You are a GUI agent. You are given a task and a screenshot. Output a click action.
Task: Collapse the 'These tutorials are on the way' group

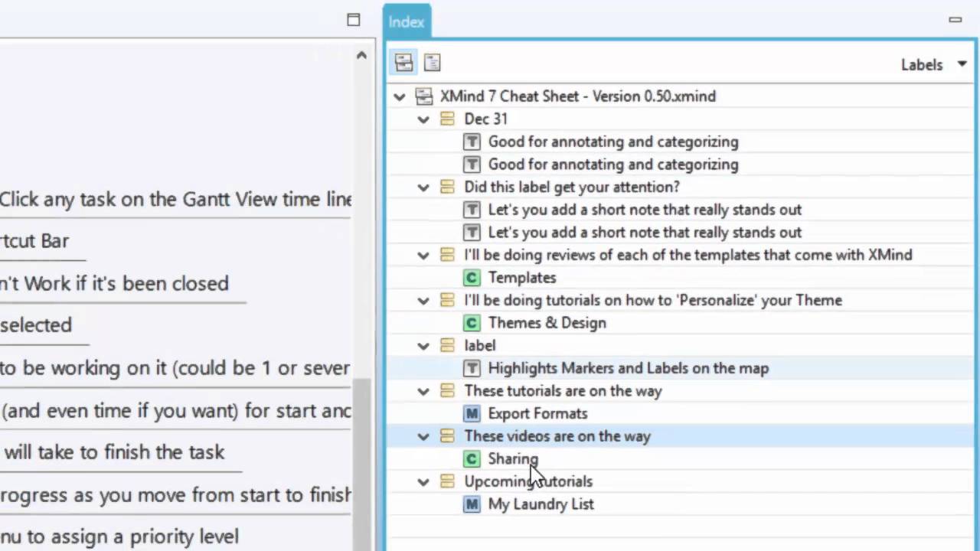[x=423, y=391]
